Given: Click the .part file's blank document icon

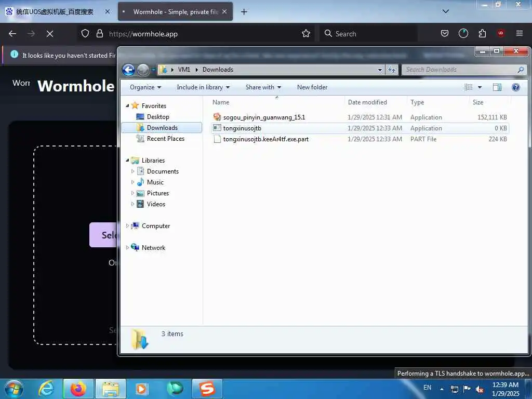Looking at the screenshot, I should click(217, 139).
